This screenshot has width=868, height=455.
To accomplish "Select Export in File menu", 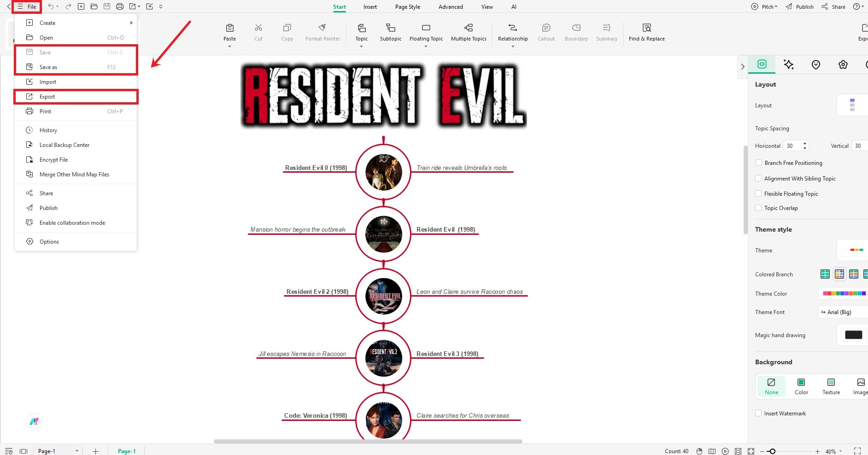I will pyautogui.click(x=76, y=96).
